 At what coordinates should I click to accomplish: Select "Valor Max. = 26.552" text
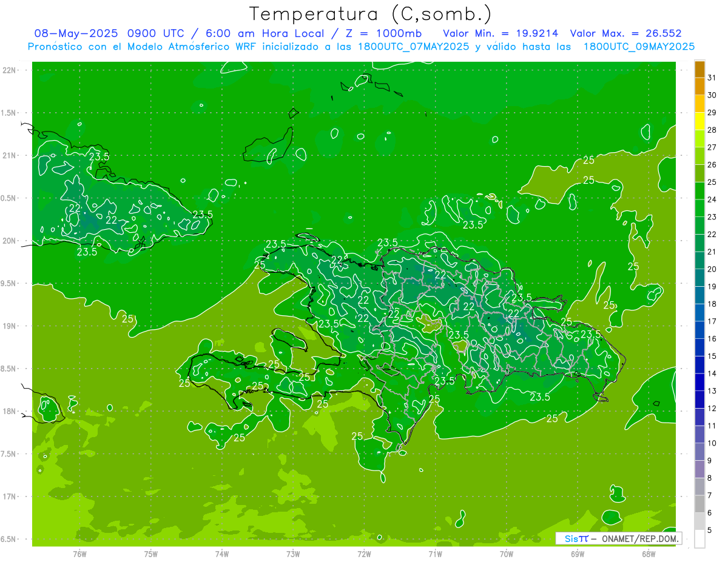point(626,33)
